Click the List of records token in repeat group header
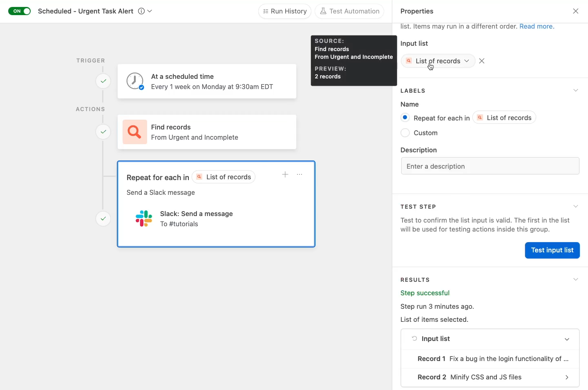The width and height of the screenshot is (588, 390). point(224,177)
